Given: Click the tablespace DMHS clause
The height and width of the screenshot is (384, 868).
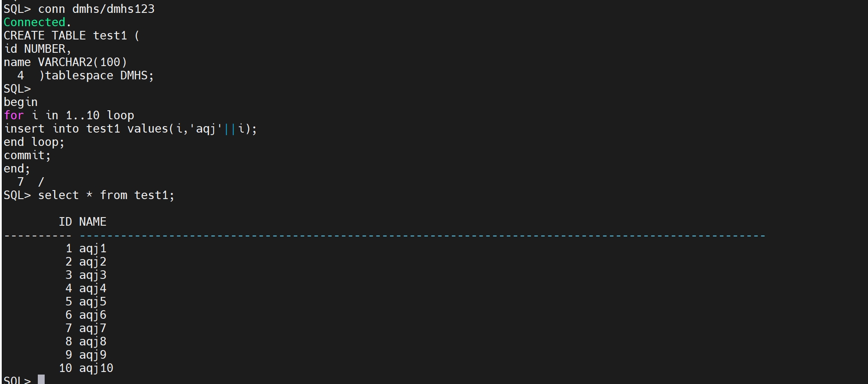Looking at the screenshot, I should 98,76.
